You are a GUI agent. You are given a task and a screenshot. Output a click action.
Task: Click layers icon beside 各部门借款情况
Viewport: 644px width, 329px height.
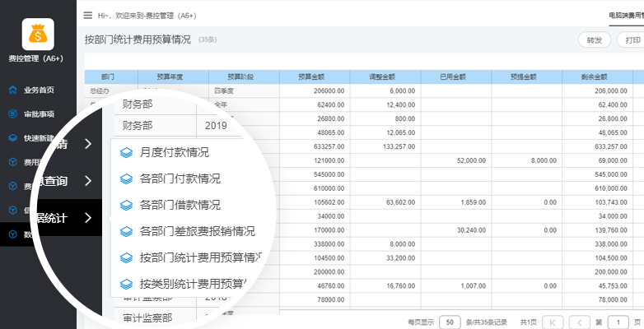pos(126,205)
